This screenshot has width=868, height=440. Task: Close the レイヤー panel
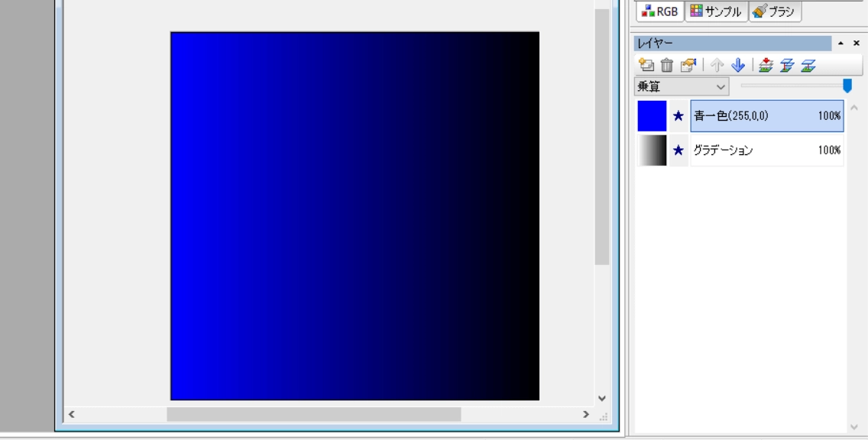tap(856, 44)
